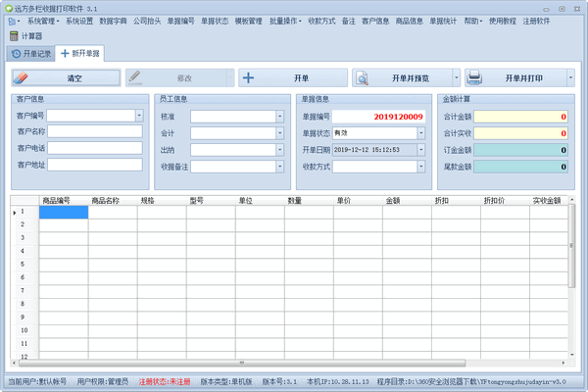Open the 开单日期 date picker arrow
The height and width of the screenshot is (392, 588).
(421, 150)
